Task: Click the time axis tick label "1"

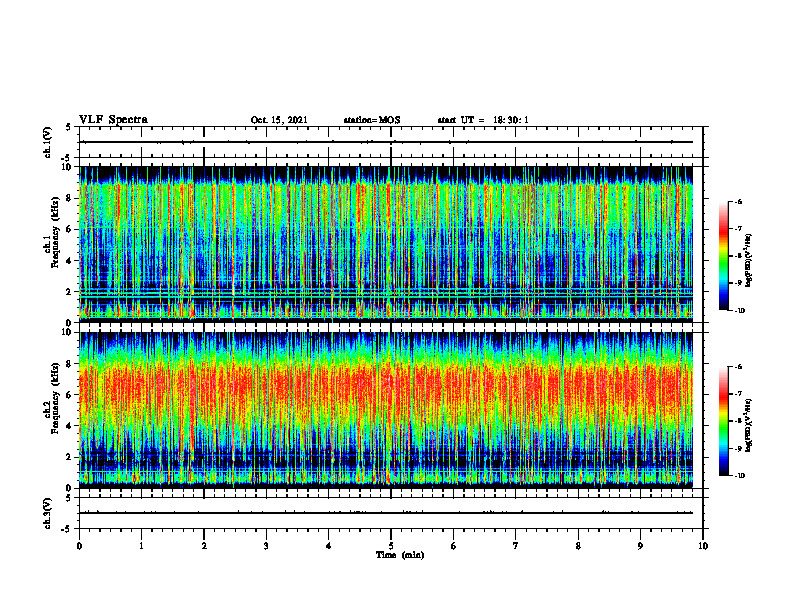Action: 141,546
